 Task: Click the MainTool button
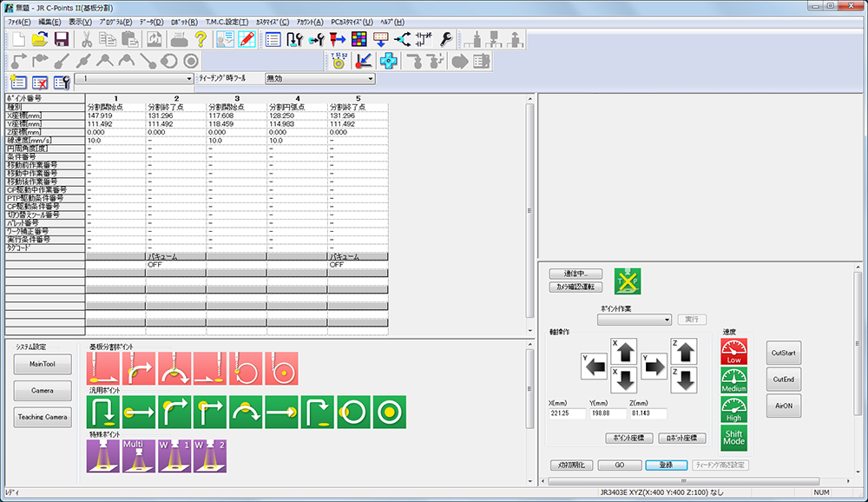pos(43,364)
